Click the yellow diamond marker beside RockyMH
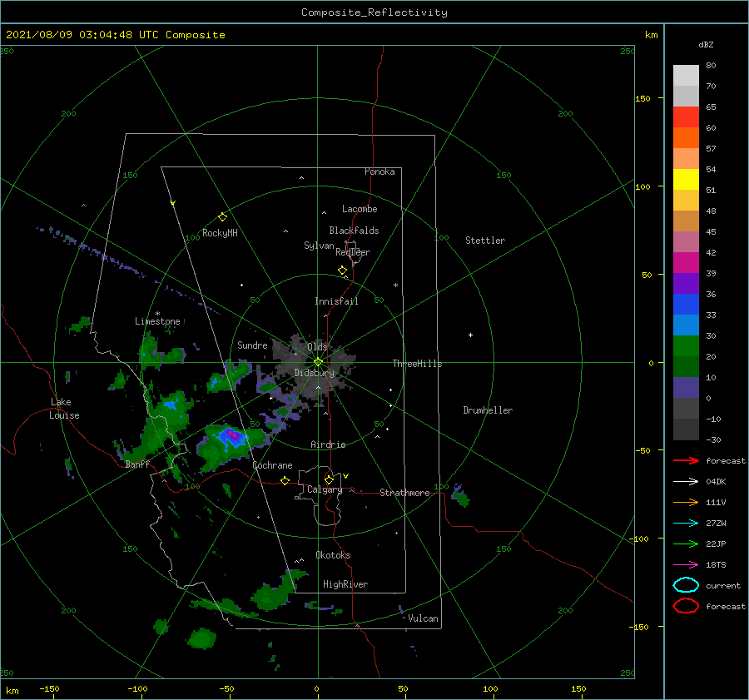The width and height of the screenshot is (749, 700). coord(222,217)
